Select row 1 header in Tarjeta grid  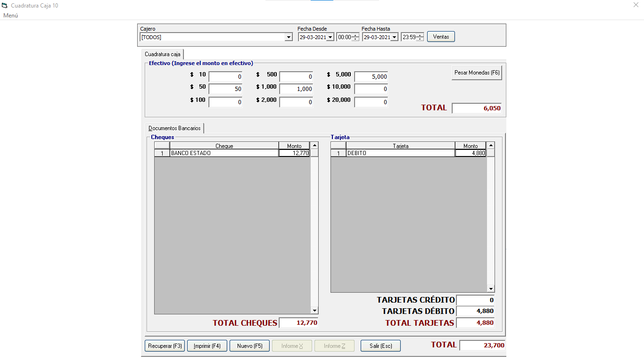[339, 153]
